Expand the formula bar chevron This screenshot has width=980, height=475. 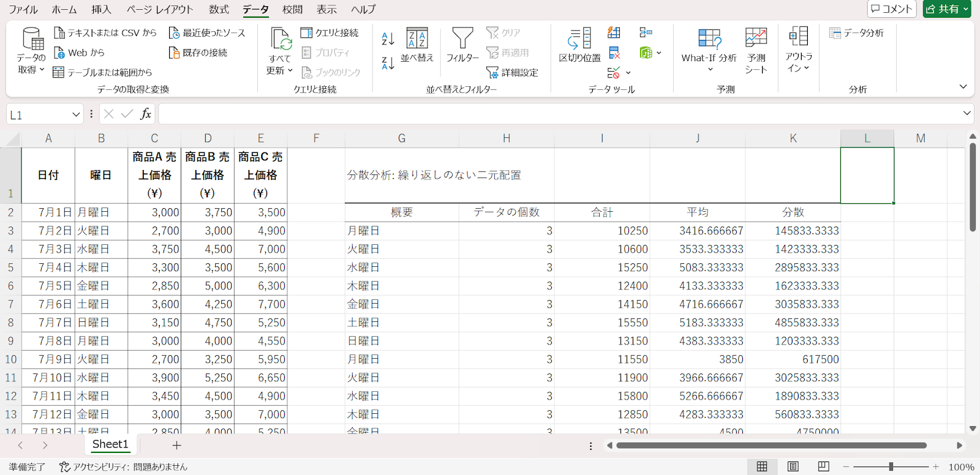967,113
